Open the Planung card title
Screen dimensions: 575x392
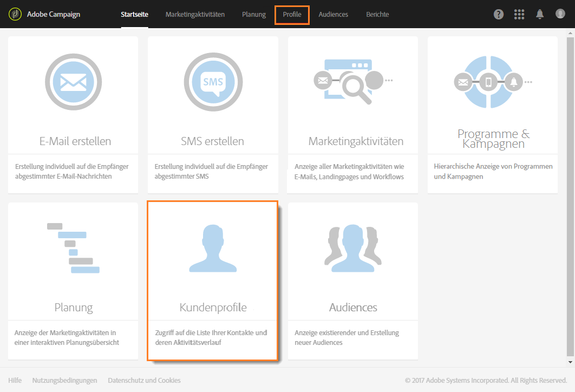73,308
